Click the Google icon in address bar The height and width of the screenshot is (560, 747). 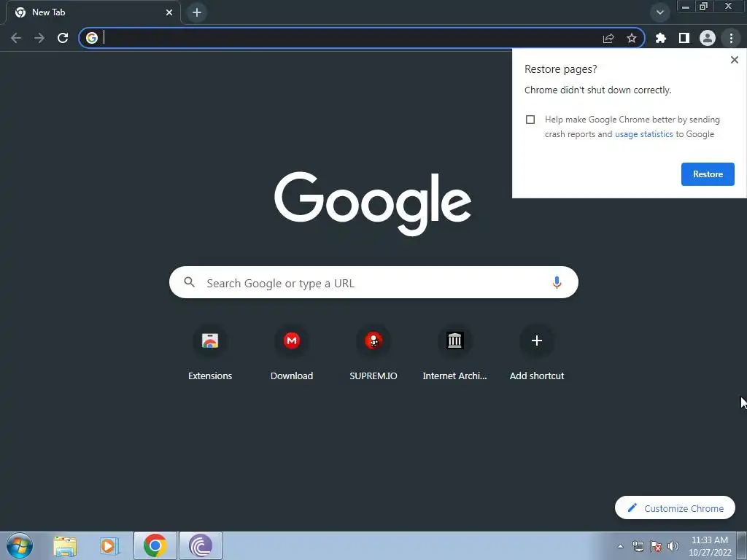click(x=92, y=38)
